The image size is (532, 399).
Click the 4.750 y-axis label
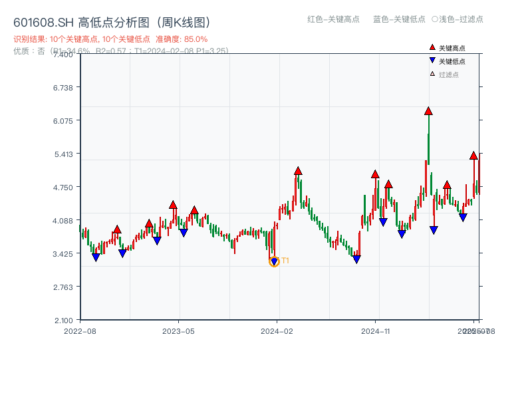(63, 188)
